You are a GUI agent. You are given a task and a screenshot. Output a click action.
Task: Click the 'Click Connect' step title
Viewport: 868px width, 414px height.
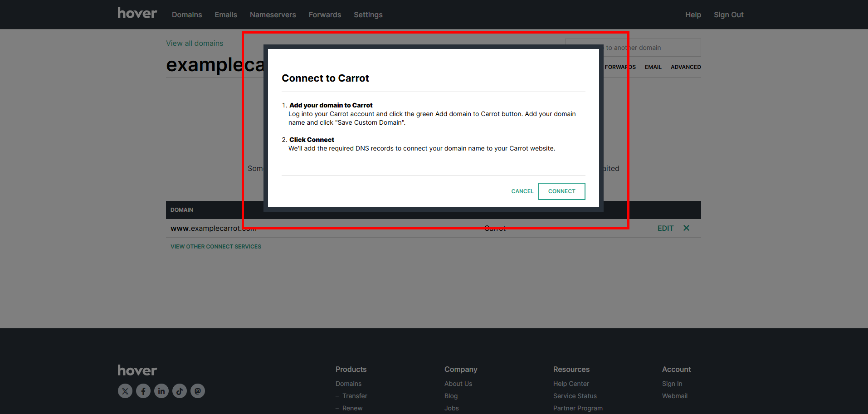point(312,140)
